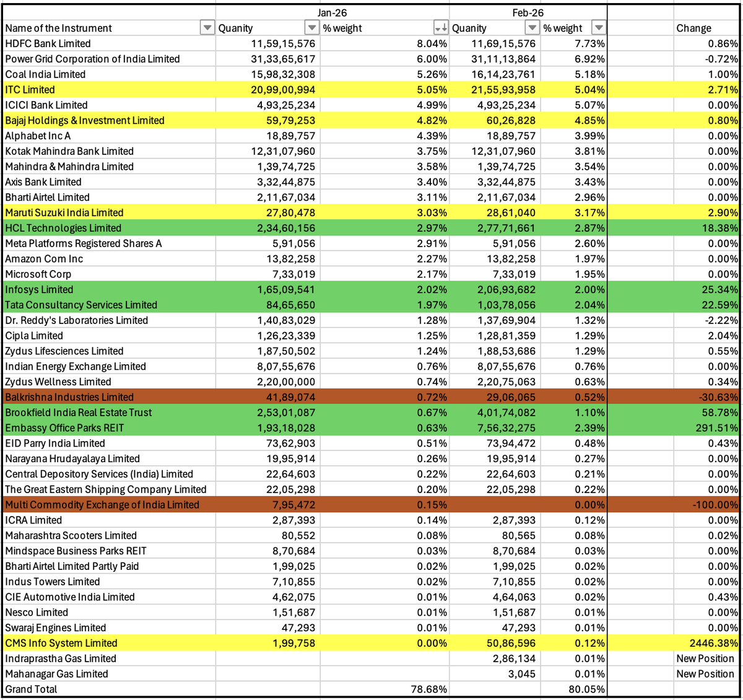Viewport: 743px width, 700px height.
Task: Click Meta Platforms Registered Shares A cell
Action: [x=109, y=243]
